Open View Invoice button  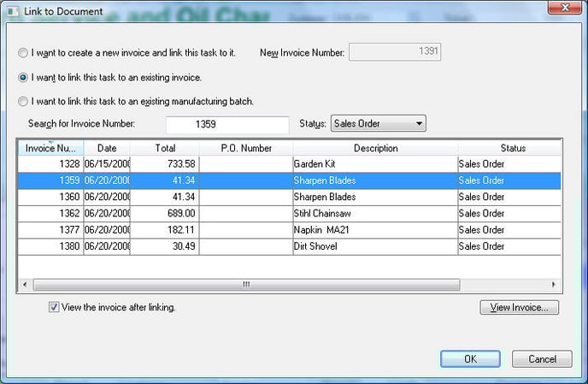(519, 307)
